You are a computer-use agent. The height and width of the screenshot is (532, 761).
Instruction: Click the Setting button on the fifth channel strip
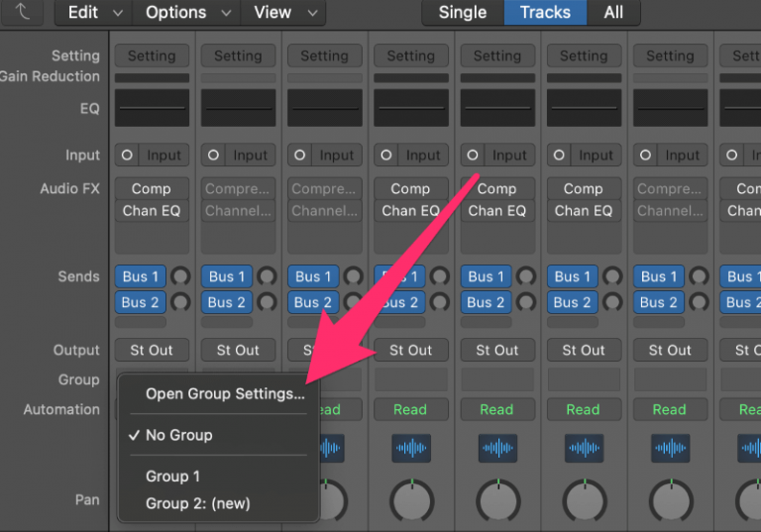point(497,55)
